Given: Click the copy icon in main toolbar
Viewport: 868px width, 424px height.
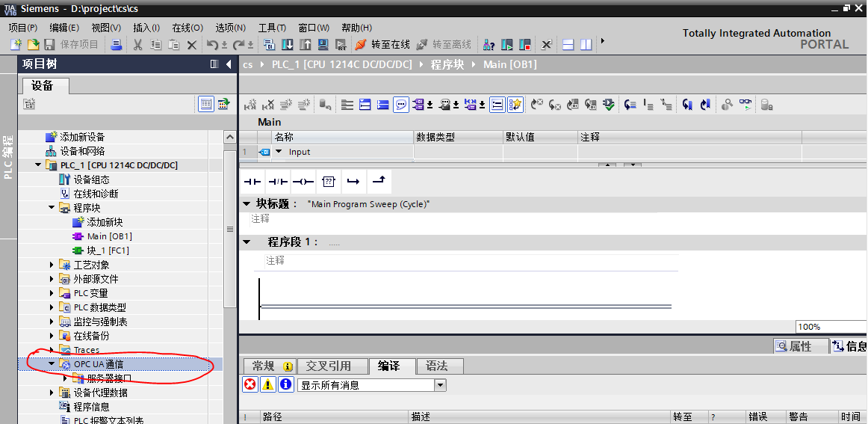Looking at the screenshot, I should click(x=156, y=45).
